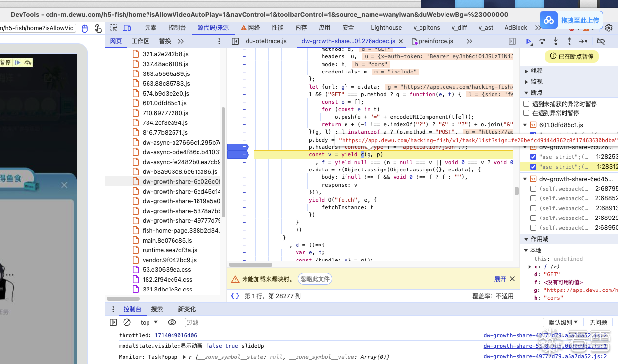Image resolution: width=618 pixels, height=364 pixels.
Task: Click the 忽略此文件 button
Action: click(315, 279)
